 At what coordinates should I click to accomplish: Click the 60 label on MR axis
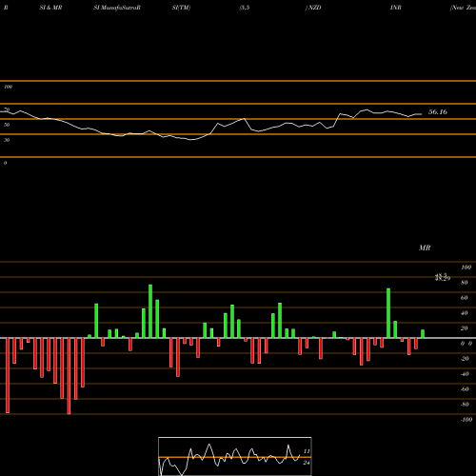pyautogui.click(x=465, y=298)
